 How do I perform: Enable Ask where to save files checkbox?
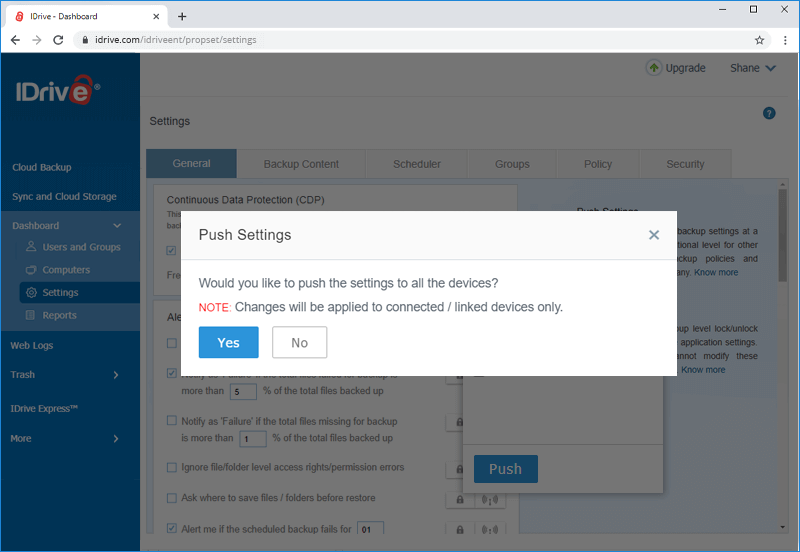[172, 498]
